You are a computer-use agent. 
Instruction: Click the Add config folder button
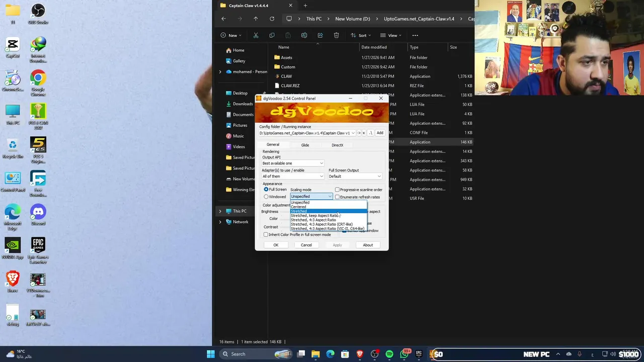380,133
